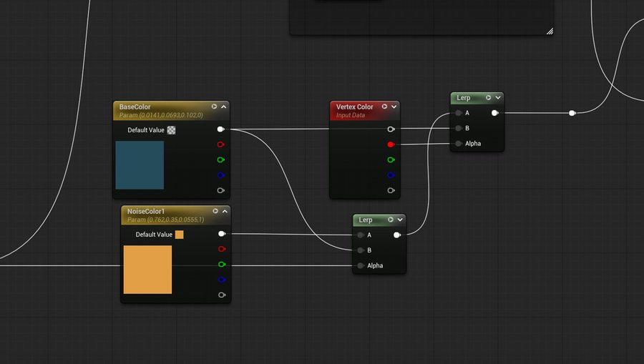
Task: Click the RGB output pin on NoiseColor1
Action: (x=222, y=234)
